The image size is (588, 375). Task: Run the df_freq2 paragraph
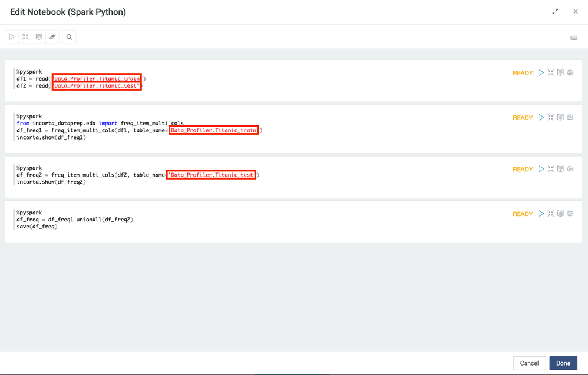click(541, 169)
